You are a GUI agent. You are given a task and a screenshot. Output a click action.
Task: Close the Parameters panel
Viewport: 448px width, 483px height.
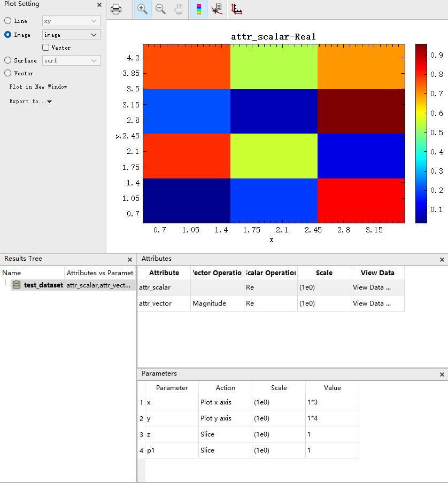point(442,375)
